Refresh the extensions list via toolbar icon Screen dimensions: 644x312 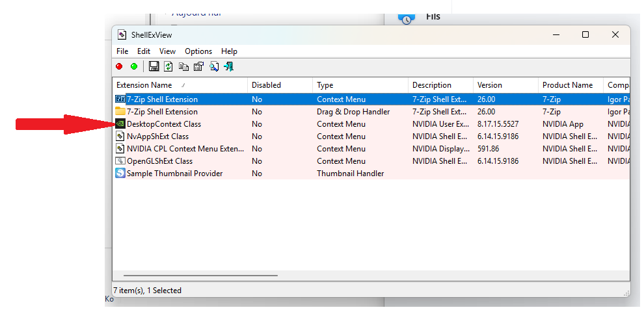click(168, 66)
